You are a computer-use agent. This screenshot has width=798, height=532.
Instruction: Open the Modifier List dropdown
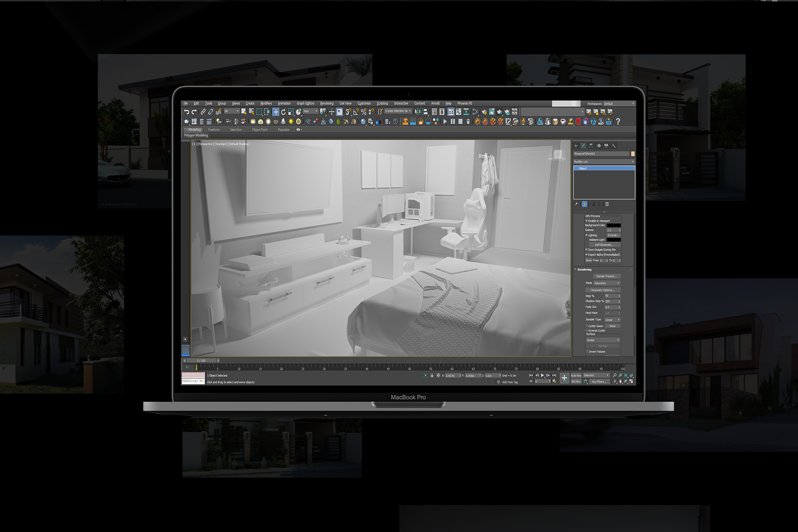click(603, 162)
